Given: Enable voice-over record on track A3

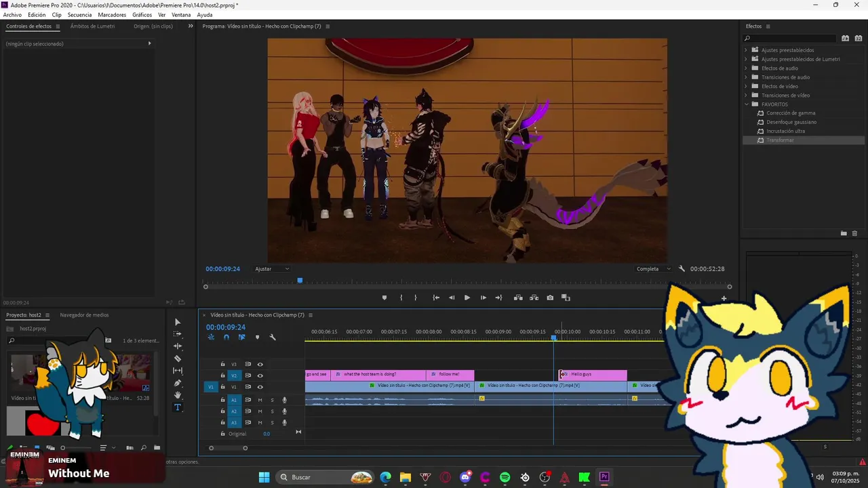Looking at the screenshot, I should coord(285,422).
